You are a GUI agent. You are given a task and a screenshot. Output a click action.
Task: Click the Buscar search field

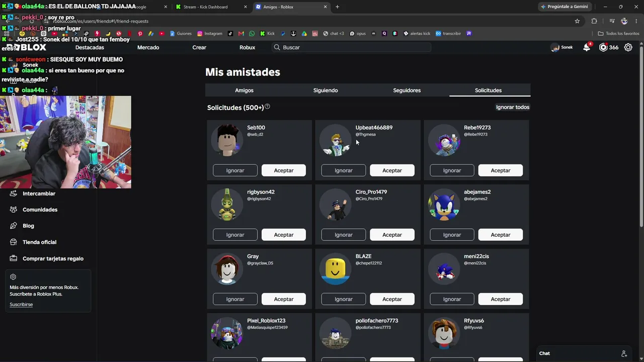click(351, 47)
